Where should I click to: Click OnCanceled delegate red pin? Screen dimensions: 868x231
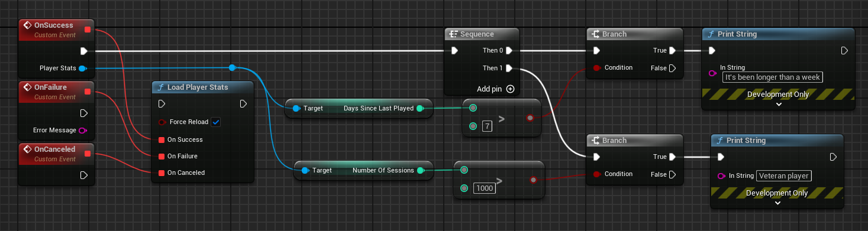pyautogui.click(x=88, y=154)
